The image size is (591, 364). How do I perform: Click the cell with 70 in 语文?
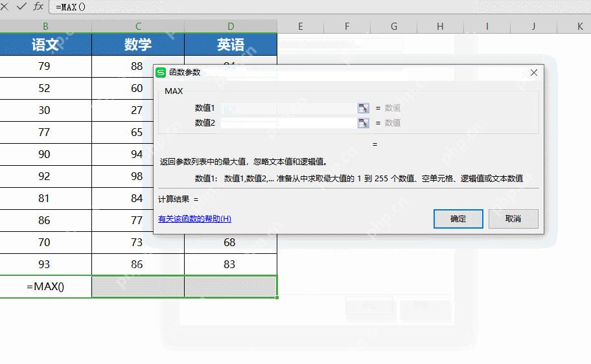pyautogui.click(x=45, y=243)
